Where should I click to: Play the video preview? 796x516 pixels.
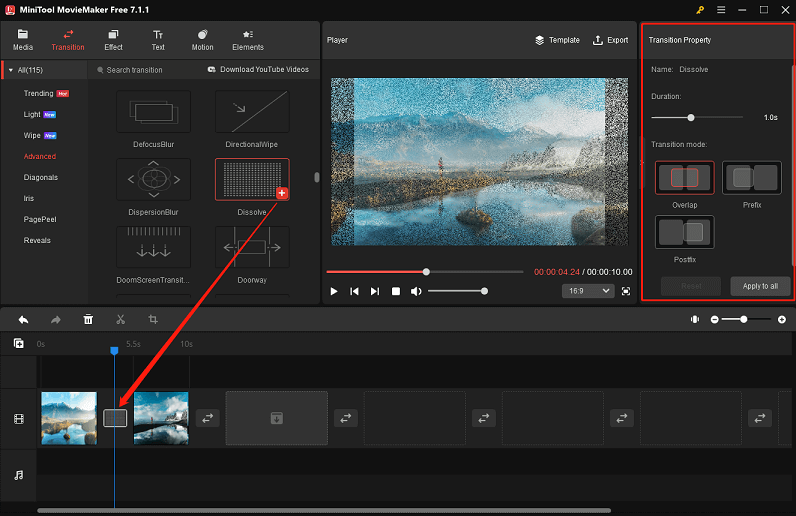[x=334, y=291]
